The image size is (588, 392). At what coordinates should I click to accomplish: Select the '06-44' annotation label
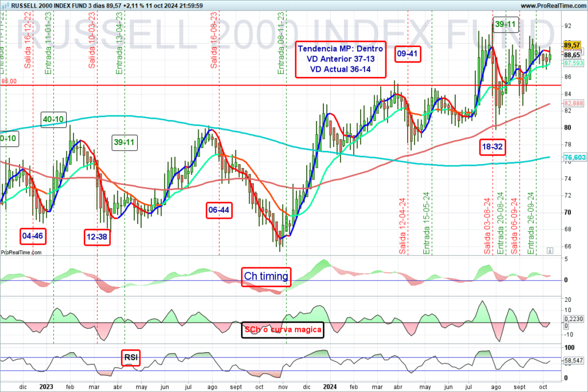219,210
